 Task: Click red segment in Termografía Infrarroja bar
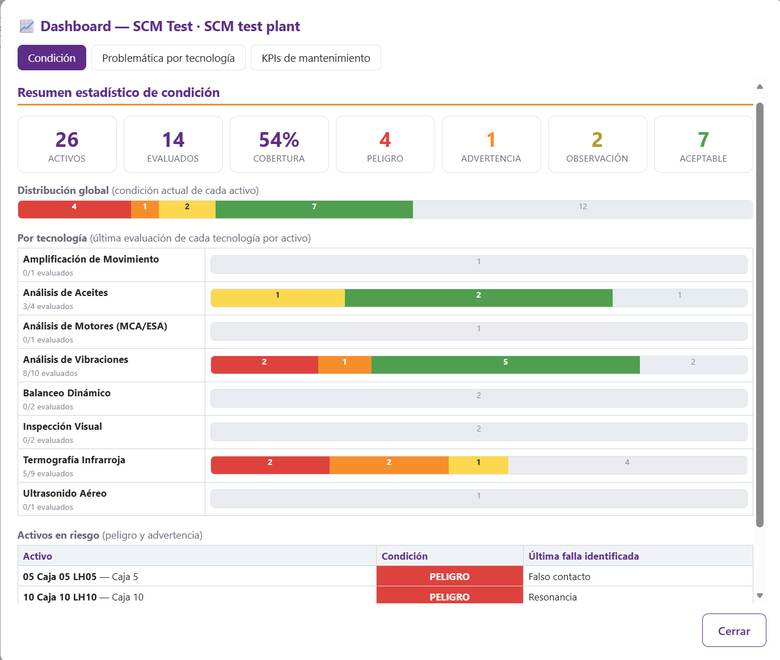(270, 465)
